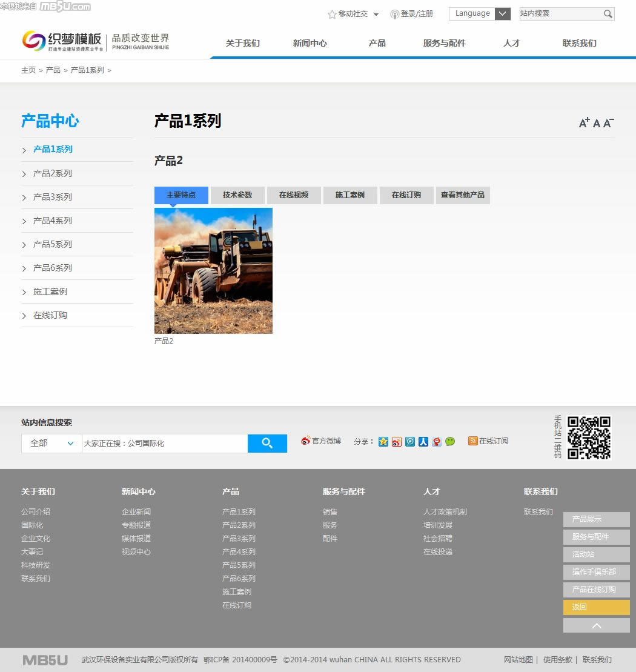
Task: Switch to the 技术参数 tab
Action: point(237,195)
